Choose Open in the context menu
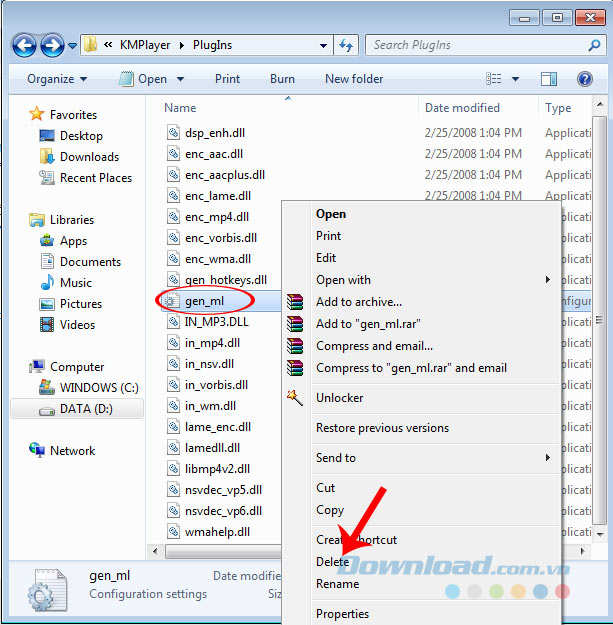This screenshot has height=625, width=613. click(x=422, y=214)
